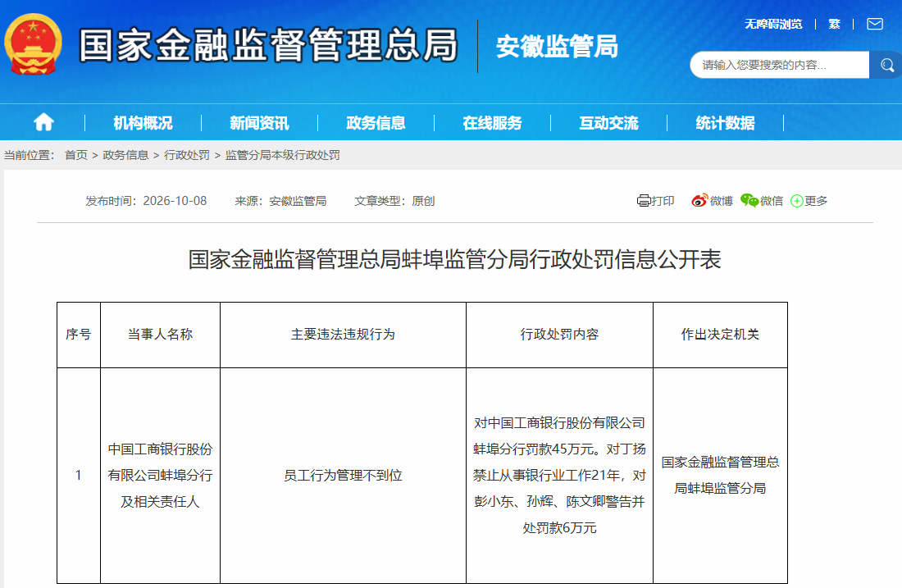Open the 在线服务 navigation menu

[x=492, y=122]
